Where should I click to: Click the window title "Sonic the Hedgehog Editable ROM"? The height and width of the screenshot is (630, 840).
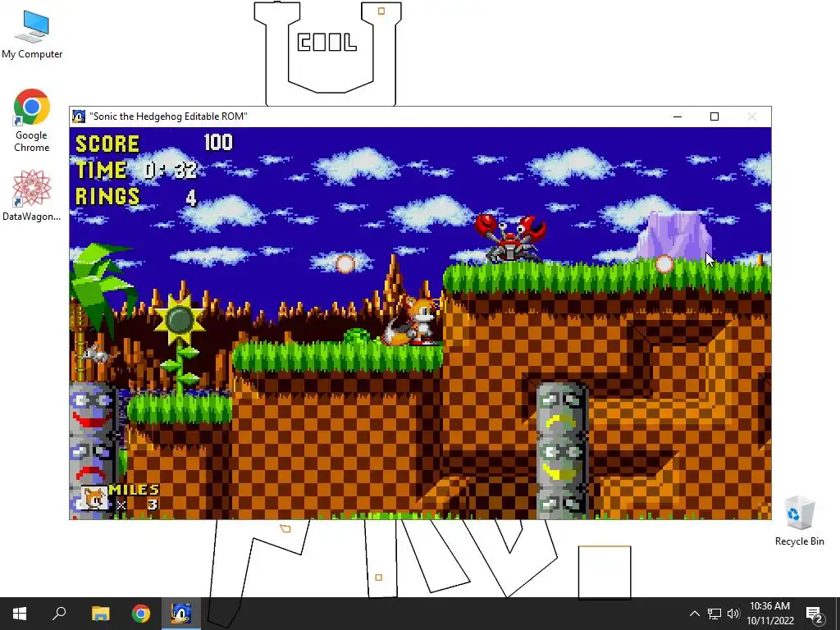(x=168, y=116)
